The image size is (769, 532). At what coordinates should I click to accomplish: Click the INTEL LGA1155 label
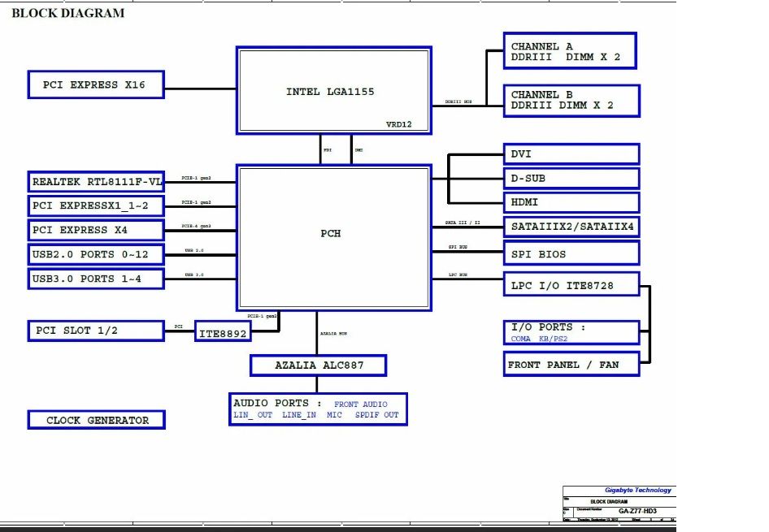[330, 92]
